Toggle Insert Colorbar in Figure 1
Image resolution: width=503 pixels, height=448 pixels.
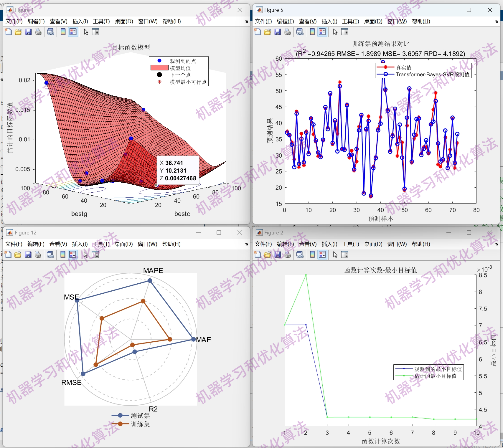pyautogui.click(x=63, y=32)
